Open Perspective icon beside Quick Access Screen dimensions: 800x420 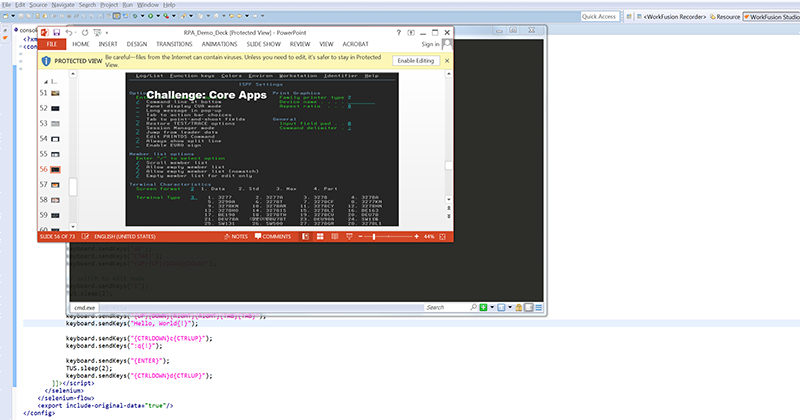tap(629, 16)
